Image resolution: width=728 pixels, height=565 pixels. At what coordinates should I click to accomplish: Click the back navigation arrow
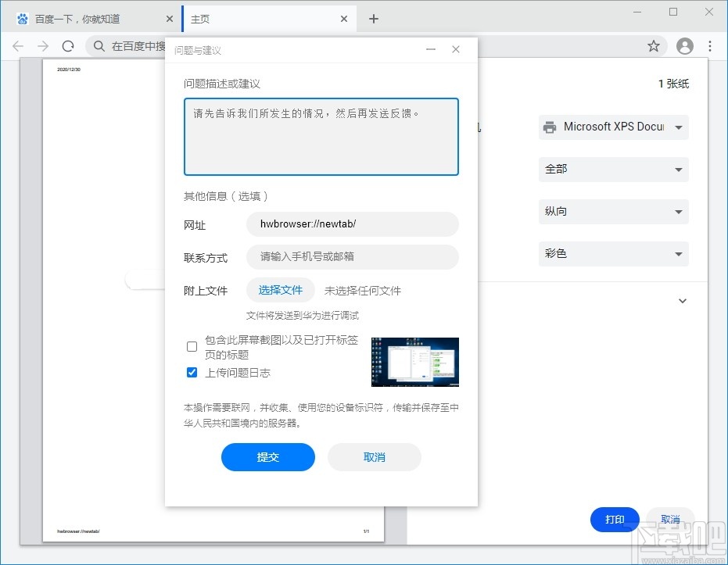(18, 46)
